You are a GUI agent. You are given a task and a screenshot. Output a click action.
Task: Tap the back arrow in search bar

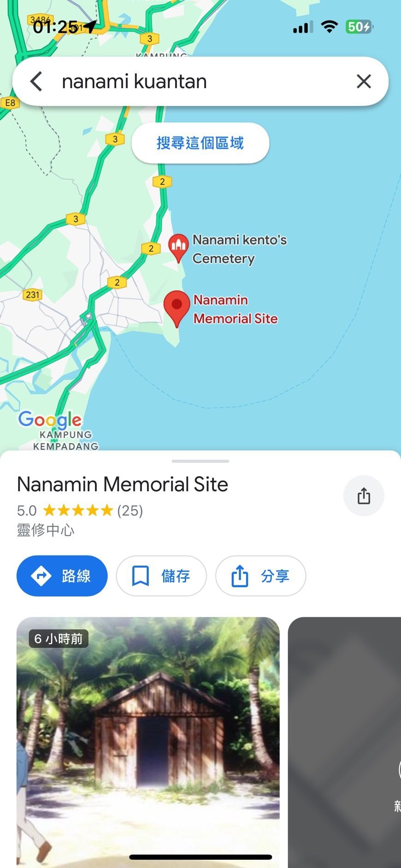(36, 82)
